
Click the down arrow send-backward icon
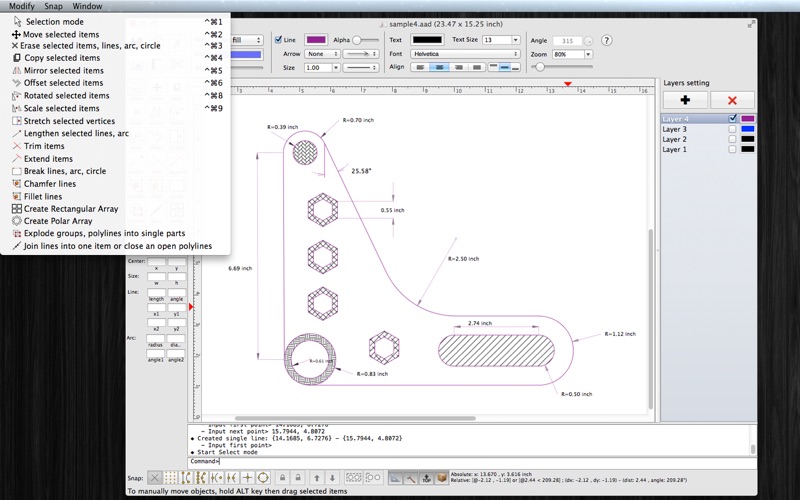(332, 478)
